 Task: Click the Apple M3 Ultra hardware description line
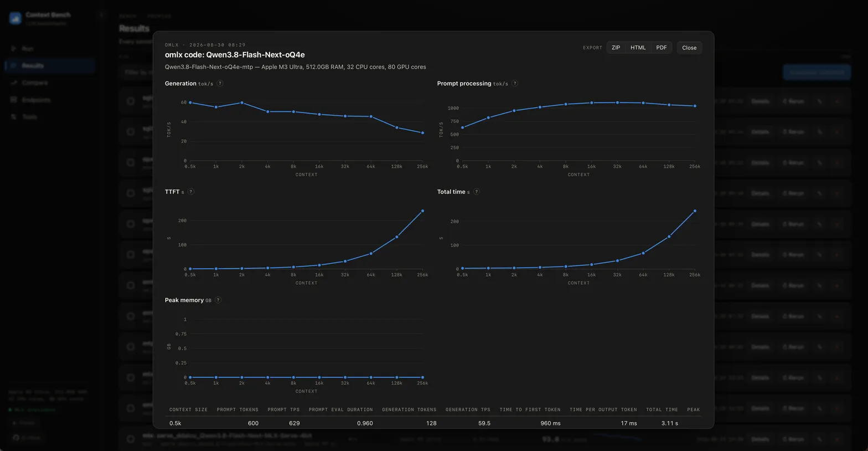[295, 67]
